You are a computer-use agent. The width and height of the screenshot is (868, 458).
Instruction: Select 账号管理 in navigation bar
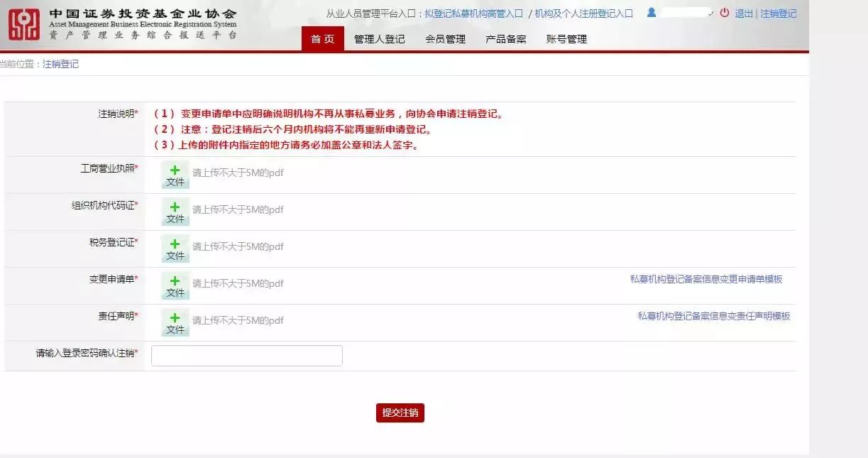pos(566,39)
